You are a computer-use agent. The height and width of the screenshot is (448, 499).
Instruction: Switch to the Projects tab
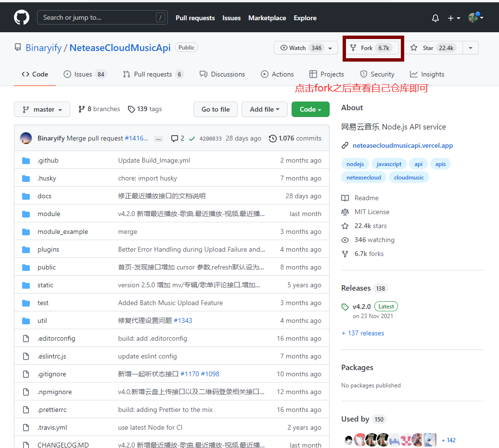(327, 74)
